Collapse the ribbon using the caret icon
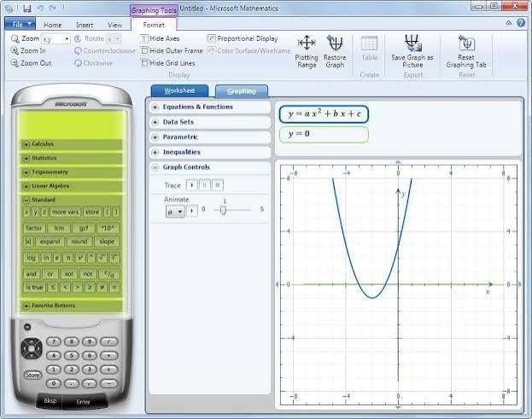This screenshot has width=532, height=419. (x=509, y=23)
